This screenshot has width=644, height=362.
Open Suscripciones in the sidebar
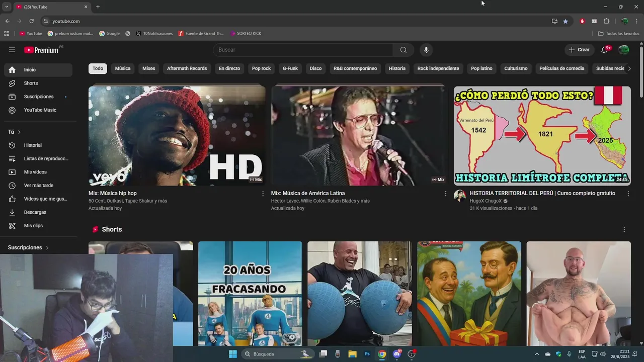[x=38, y=97]
